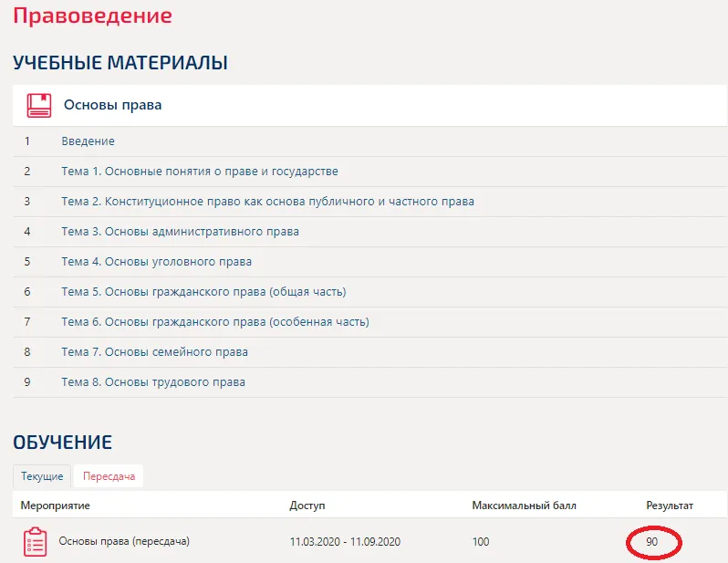
Task: Switch to the Пересдача tab
Action: point(108,476)
